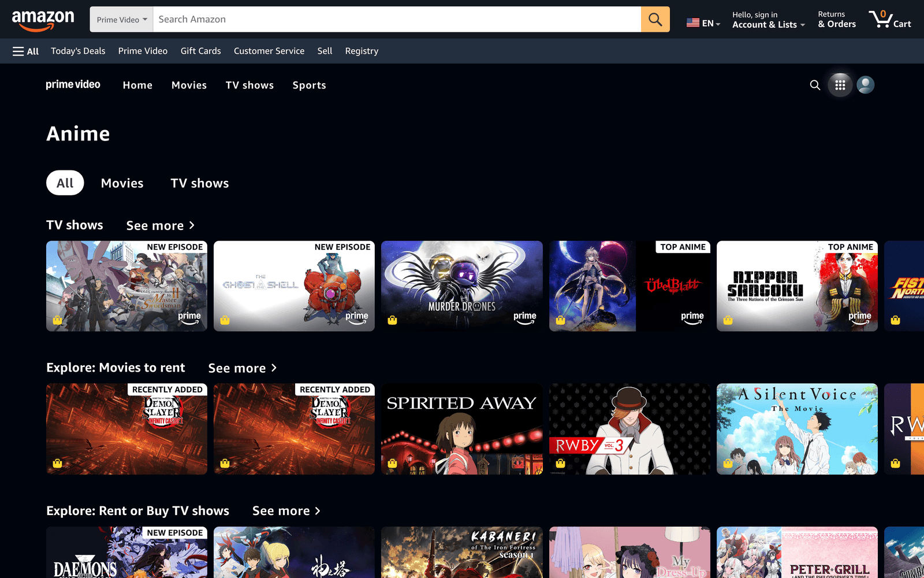Click store bag icon on second Demon Slayer card
The width and height of the screenshot is (924, 578).
(x=225, y=463)
